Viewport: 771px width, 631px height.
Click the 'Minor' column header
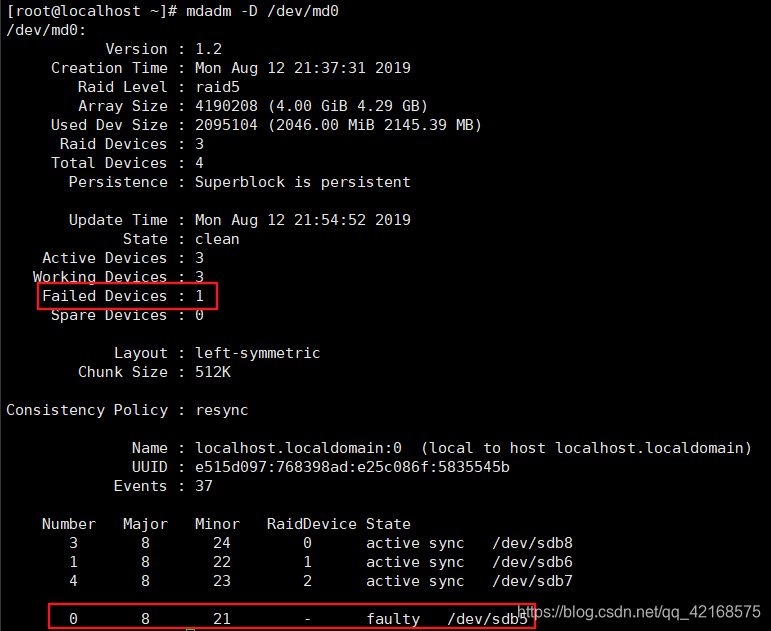217,524
